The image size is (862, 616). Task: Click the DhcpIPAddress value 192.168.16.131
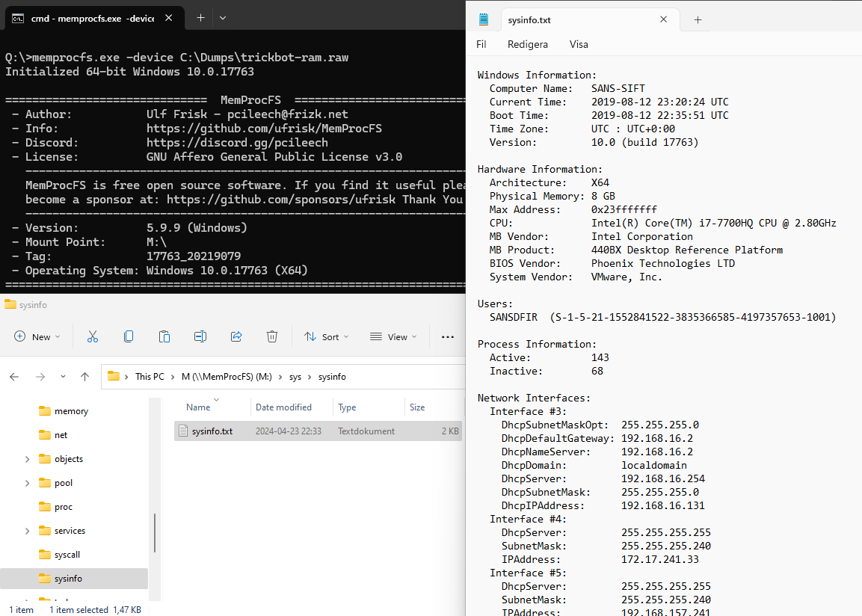(663, 505)
